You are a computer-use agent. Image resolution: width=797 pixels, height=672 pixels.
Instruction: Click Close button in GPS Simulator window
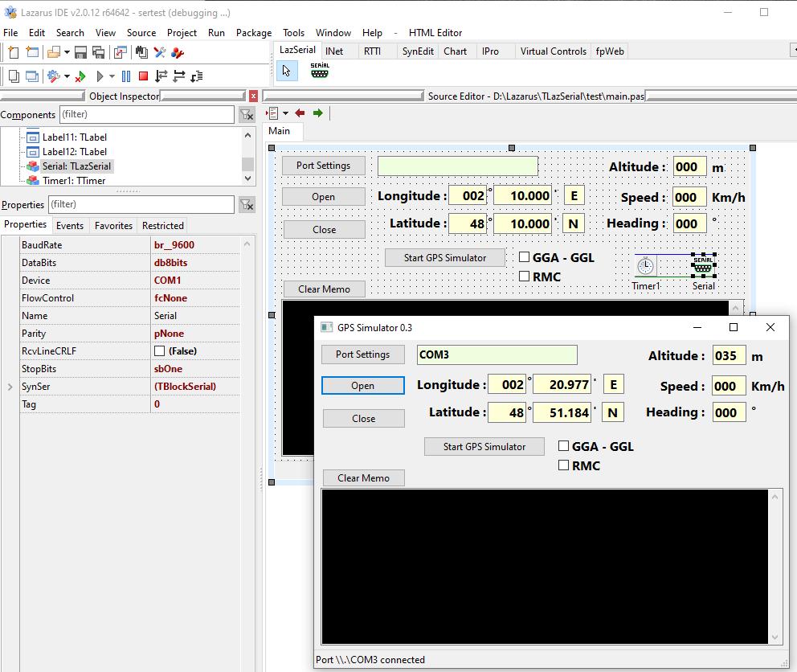pyautogui.click(x=364, y=418)
